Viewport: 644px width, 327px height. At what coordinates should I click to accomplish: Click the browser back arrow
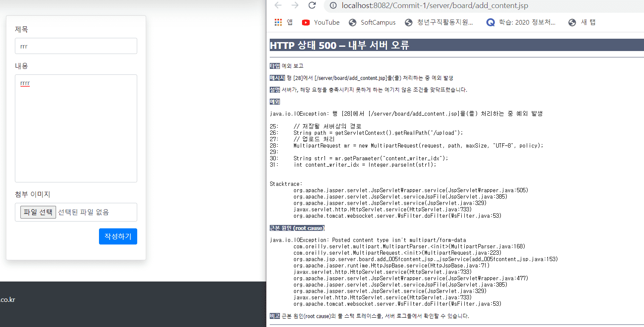[x=278, y=6]
